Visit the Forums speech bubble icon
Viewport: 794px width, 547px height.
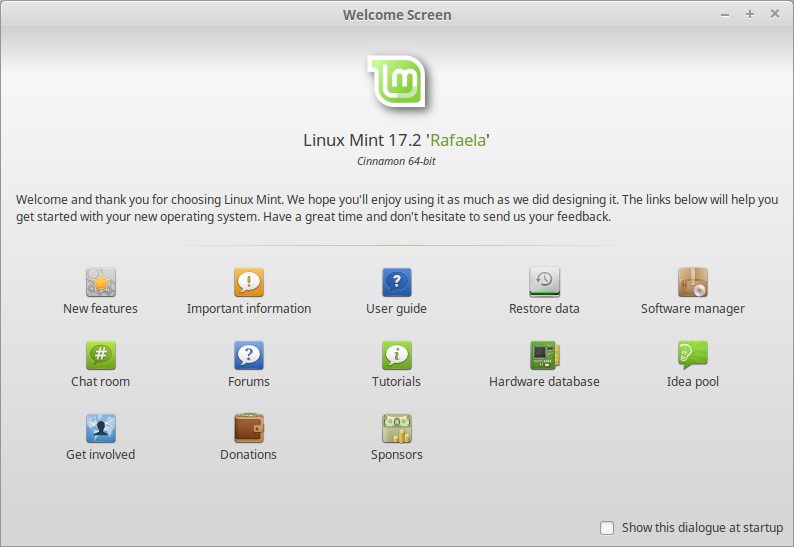click(249, 355)
